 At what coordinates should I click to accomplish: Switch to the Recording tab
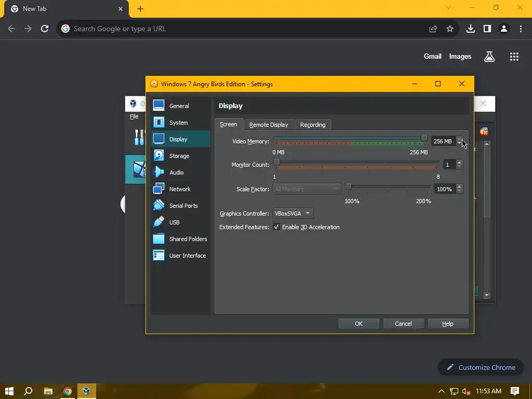(313, 125)
